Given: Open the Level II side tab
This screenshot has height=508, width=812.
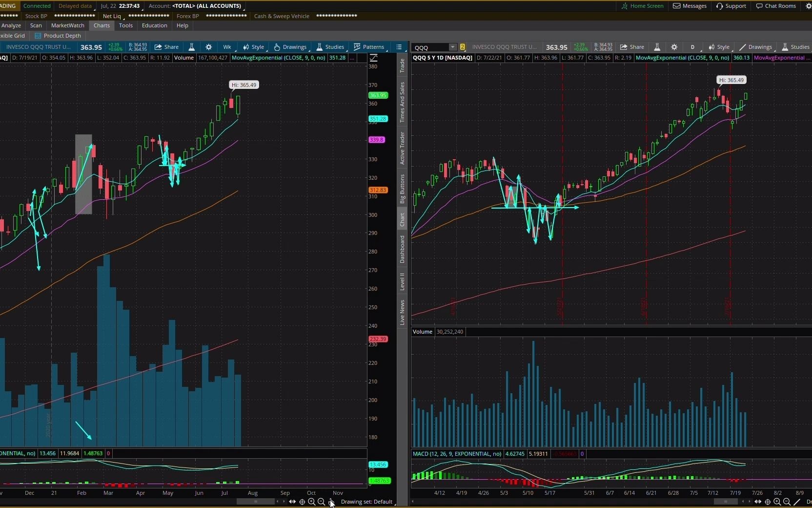Looking at the screenshot, I should pyautogui.click(x=402, y=282).
